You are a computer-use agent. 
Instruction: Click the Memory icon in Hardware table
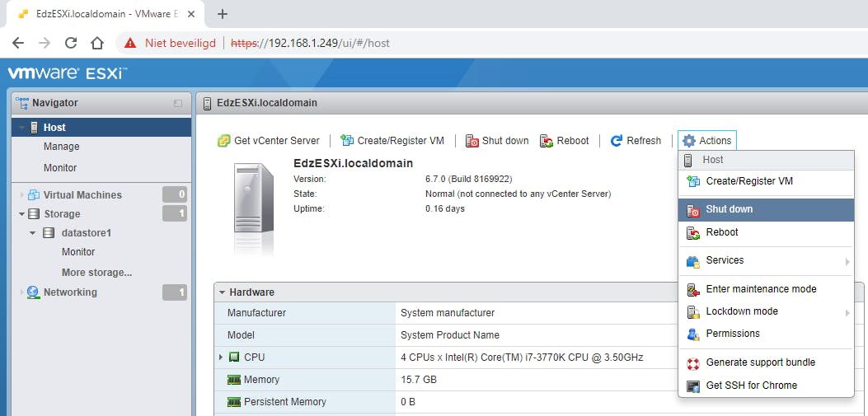[x=234, y=380]
